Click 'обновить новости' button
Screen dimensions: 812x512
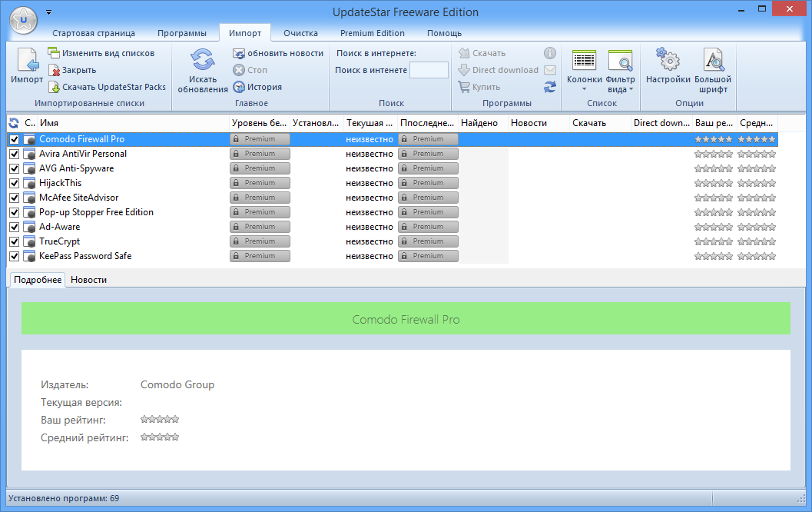(278, 53)
